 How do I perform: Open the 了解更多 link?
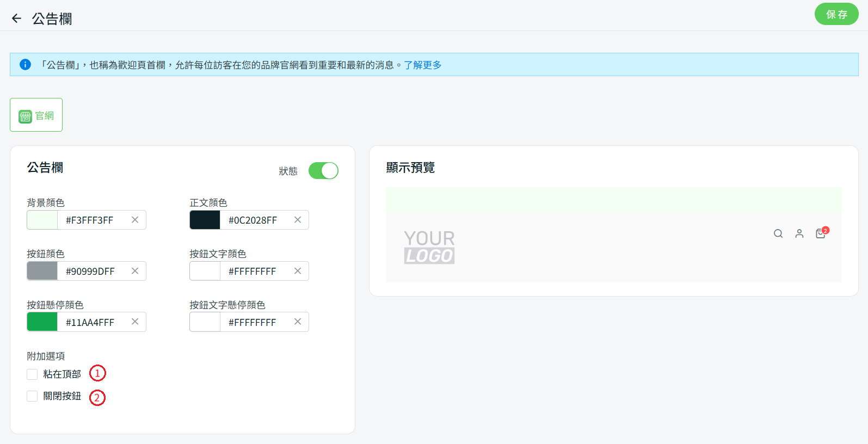click(x=422, y=65)
